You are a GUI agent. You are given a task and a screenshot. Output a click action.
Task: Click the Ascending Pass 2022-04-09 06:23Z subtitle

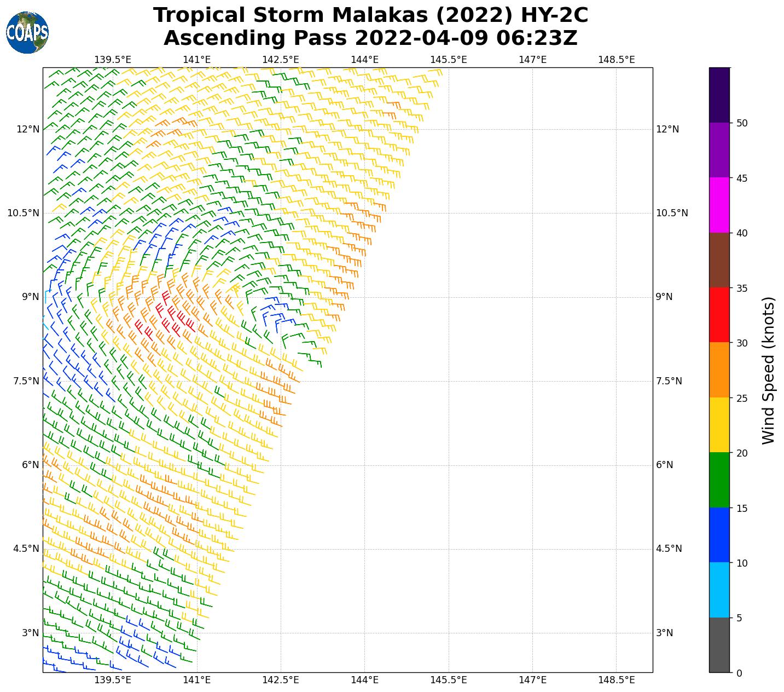[x=370, y=38]
